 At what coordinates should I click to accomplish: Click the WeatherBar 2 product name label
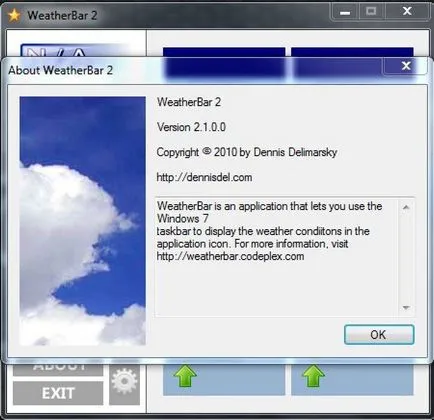point(189,102)
